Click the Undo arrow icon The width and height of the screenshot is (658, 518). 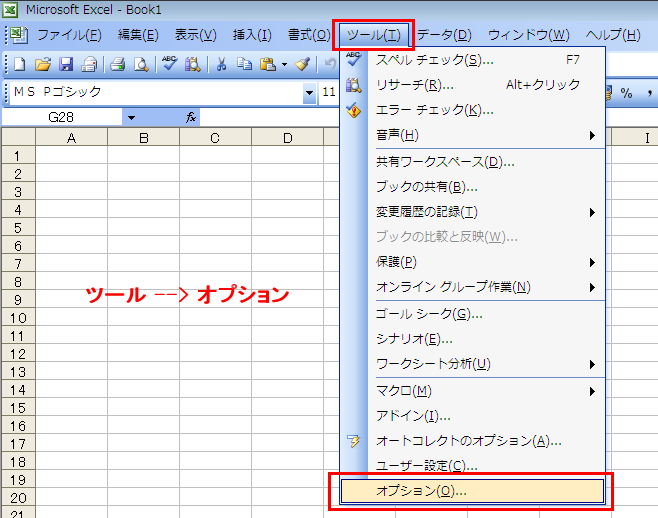tap(331, 64)
